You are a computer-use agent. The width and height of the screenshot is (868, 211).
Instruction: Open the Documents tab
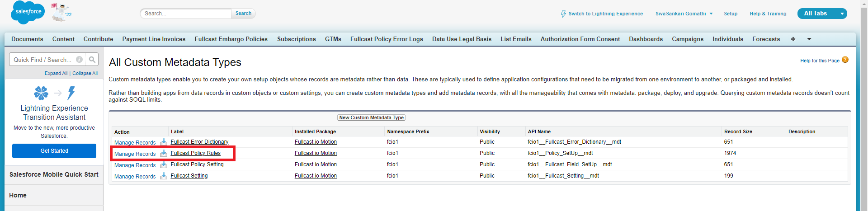27,39
